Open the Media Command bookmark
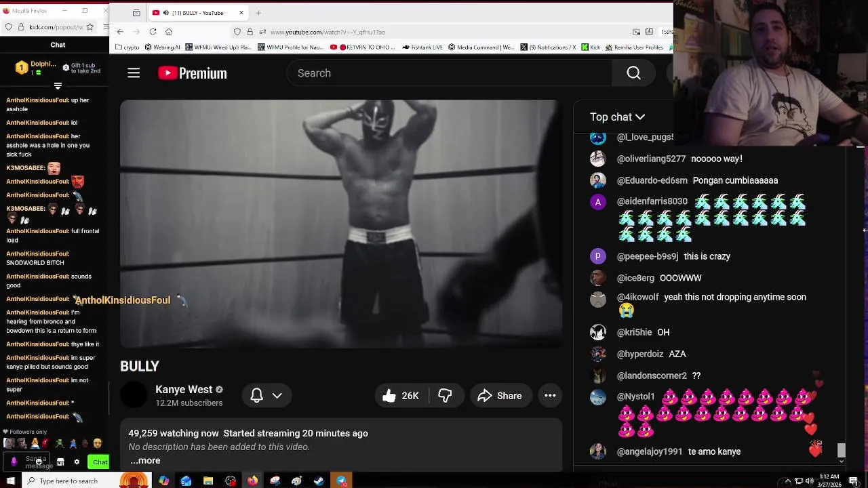Image resolution: width=868 pixels, height=488 pixels. [x=481, y=47]
